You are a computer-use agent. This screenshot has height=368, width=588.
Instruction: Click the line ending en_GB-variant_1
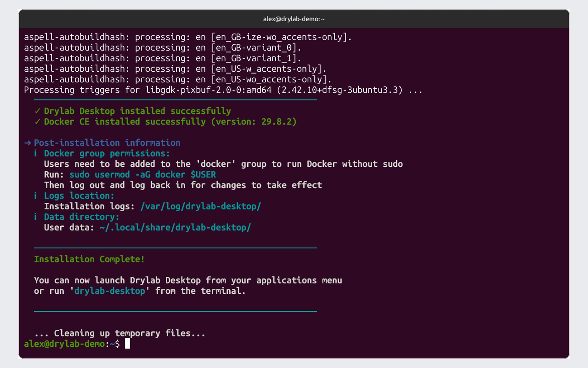pos(163,59)
